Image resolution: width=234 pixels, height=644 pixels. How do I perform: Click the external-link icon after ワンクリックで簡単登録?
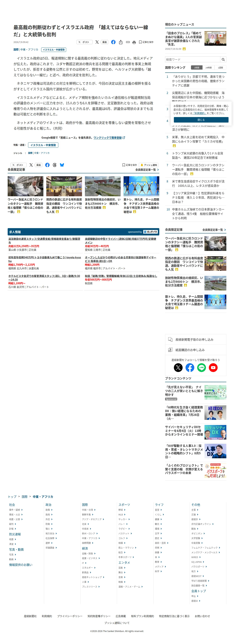click(x=124, y=138)
